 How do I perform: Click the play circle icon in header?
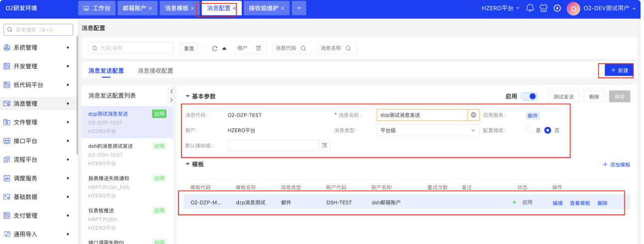tap(557, 8)
